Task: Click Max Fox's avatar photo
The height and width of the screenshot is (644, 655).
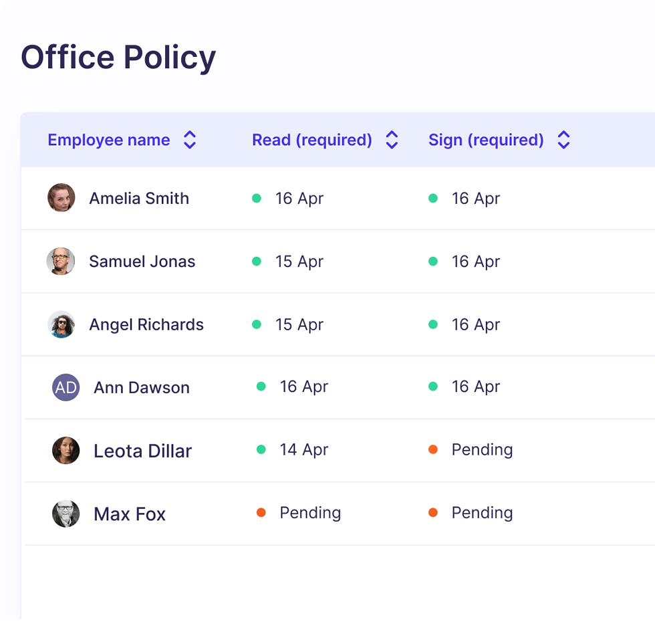Action: (65, 514)
